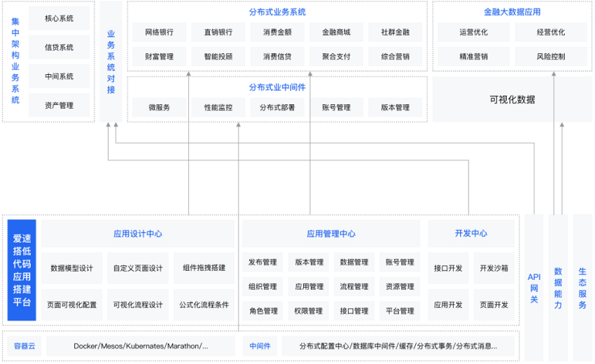This screenshot has height=364, width=595.
Task: Select the 网络银行 box
Action: [x=160, y=32]
